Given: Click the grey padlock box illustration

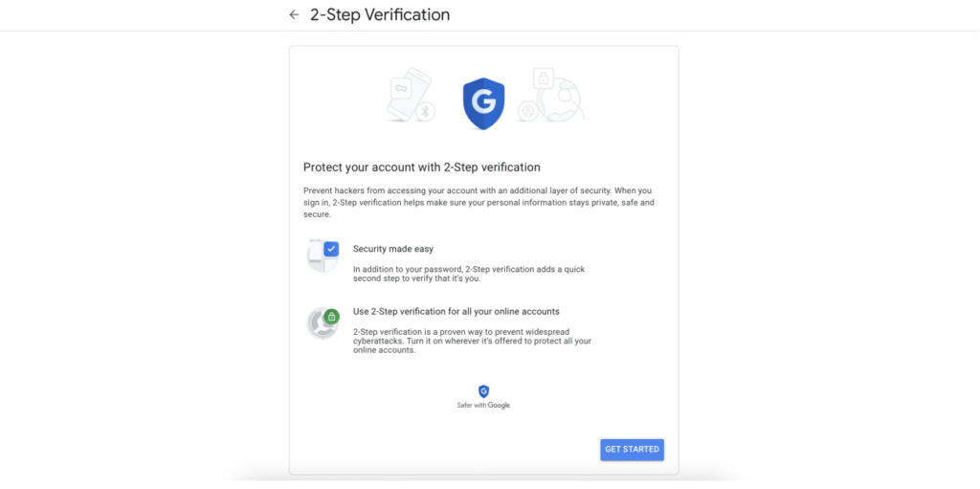Looking at the screenshot, I should tap(543, 77).
